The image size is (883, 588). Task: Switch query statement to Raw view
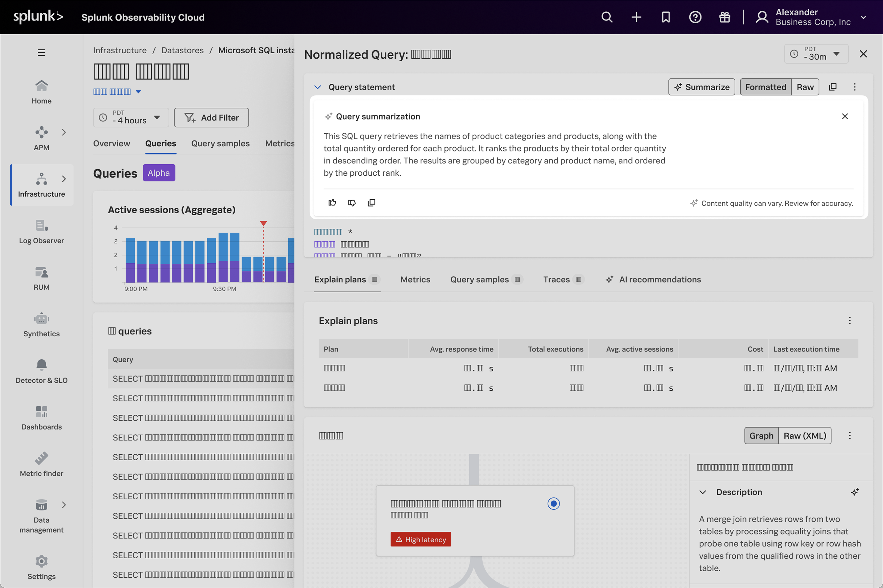[x=805, y=87]
